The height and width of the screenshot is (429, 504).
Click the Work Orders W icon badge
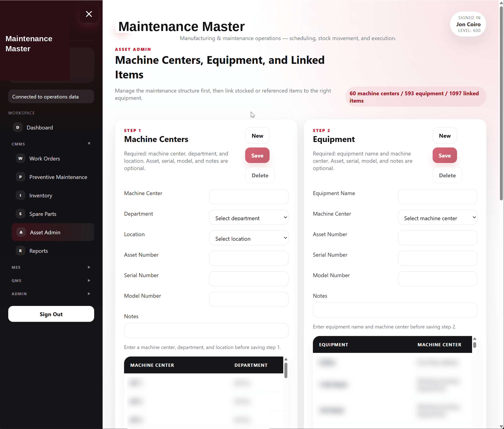pos(21,158)
